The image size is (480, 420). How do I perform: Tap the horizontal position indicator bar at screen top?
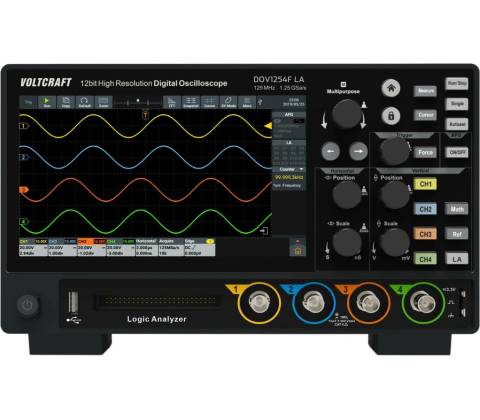click(138, 102)
